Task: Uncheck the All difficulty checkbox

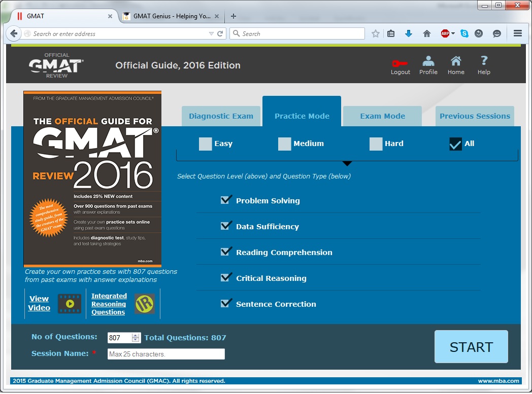Action: click(455, 144)
